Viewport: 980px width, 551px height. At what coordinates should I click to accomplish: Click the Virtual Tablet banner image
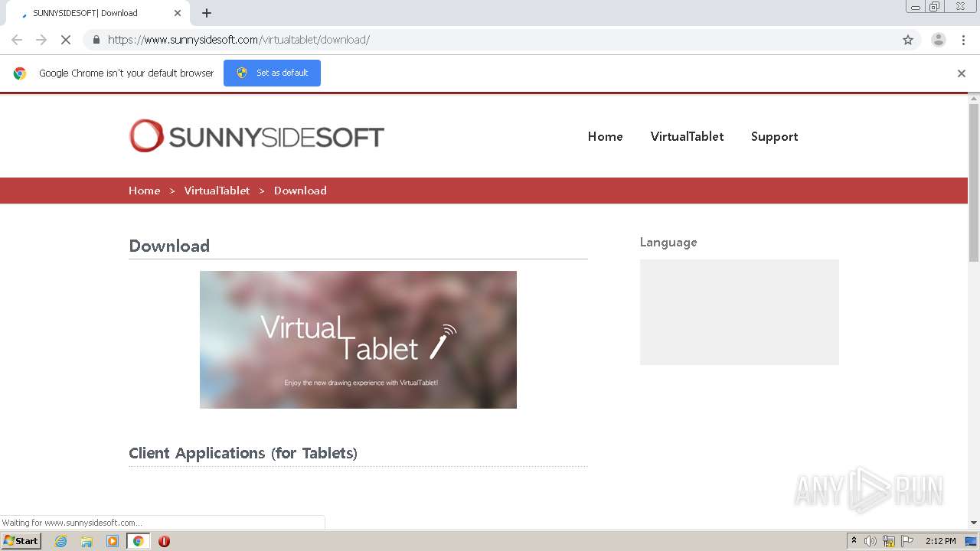pyautogui.click(x=358, y=340)
